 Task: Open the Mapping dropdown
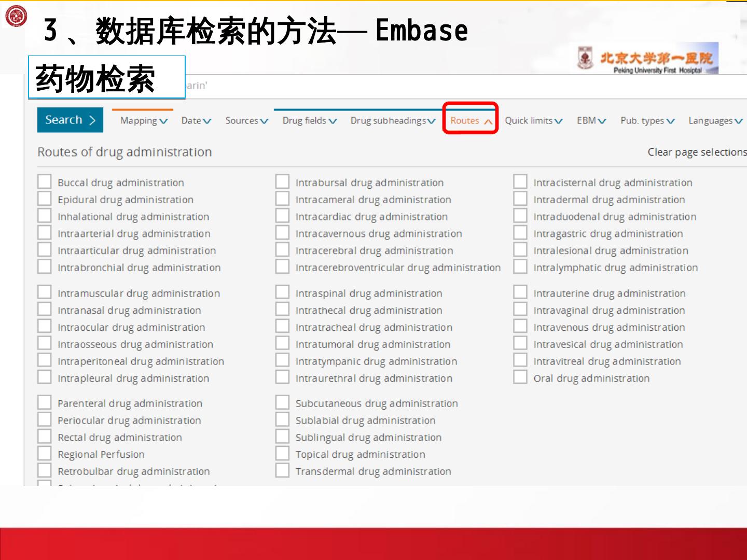pyautogui.click(x=144, y=120)
